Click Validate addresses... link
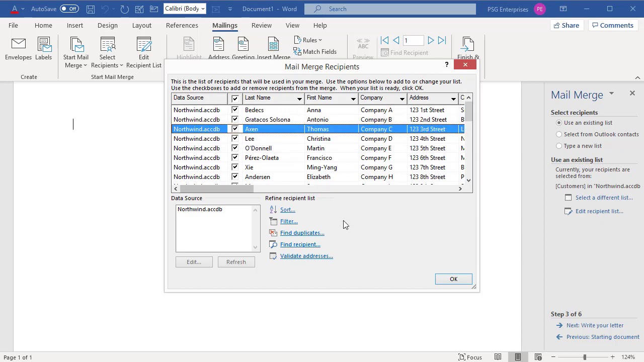The image size is (644, 362). [x=306, y=256]
